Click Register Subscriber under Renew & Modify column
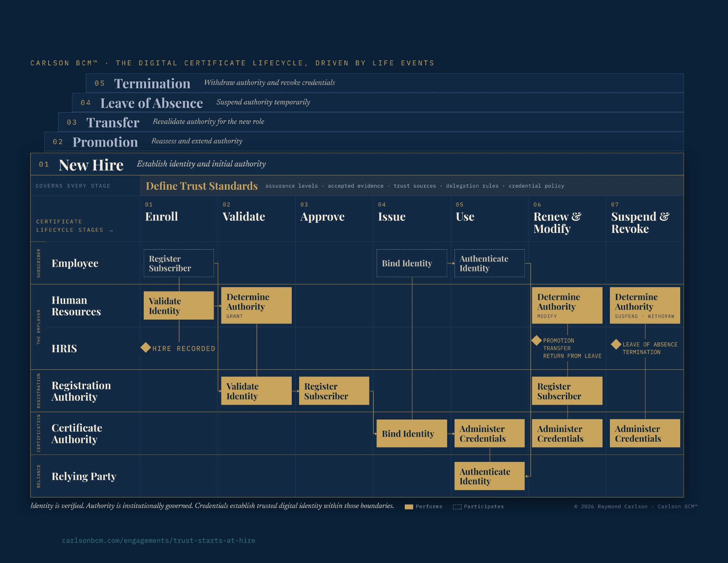 tap(567, 391)
